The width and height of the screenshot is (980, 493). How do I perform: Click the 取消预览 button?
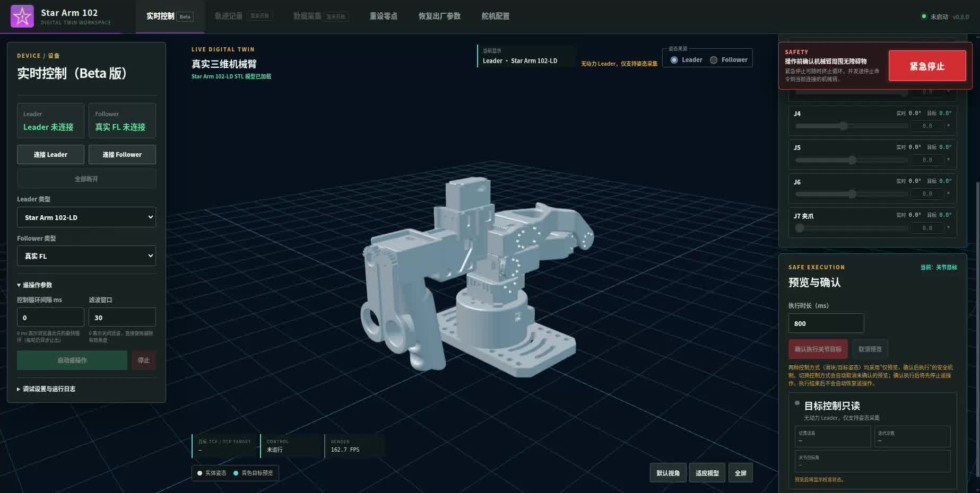pos(870,349)
